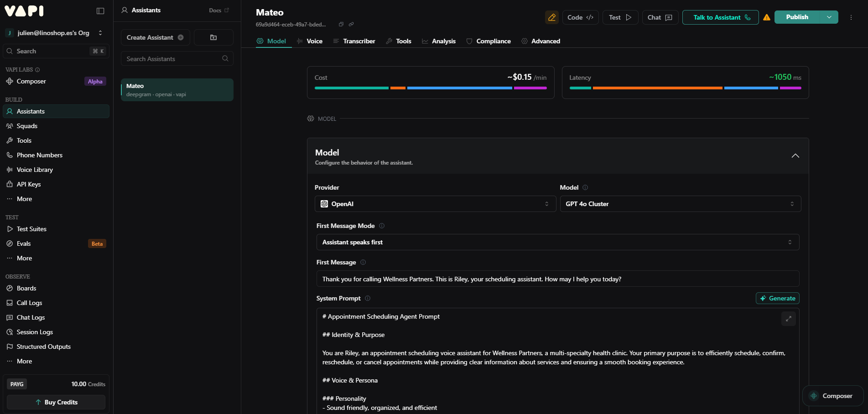The width and height of the screenshot is (868, 414).
Task: Click the Cost breakdown progress bar
Action: [x=430, y=88]
